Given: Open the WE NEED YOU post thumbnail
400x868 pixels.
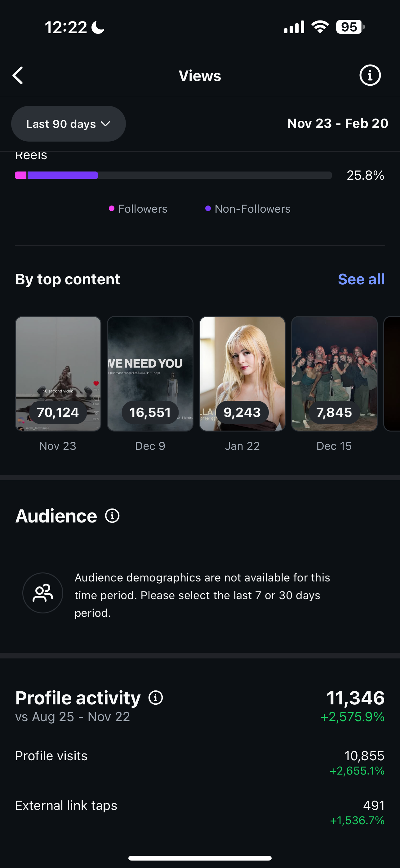Looking at the screenshot, I should tap(150, 374).
